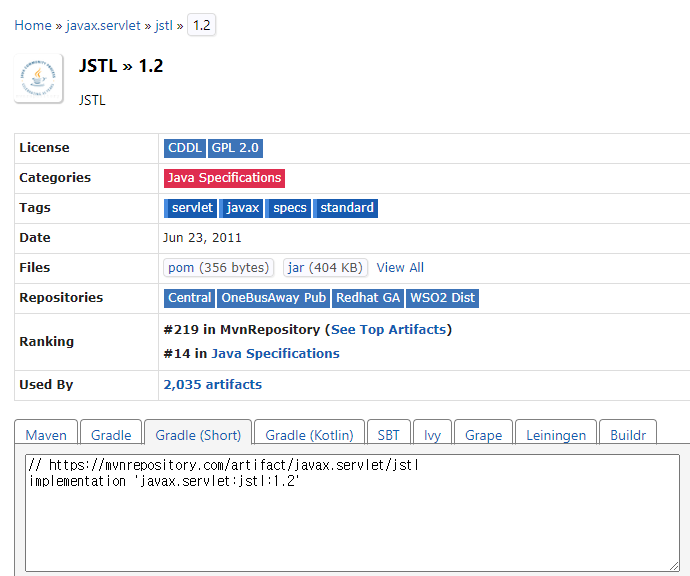Open the GPL 2.0 license tag
690x576 pixels.
point(235,148)
